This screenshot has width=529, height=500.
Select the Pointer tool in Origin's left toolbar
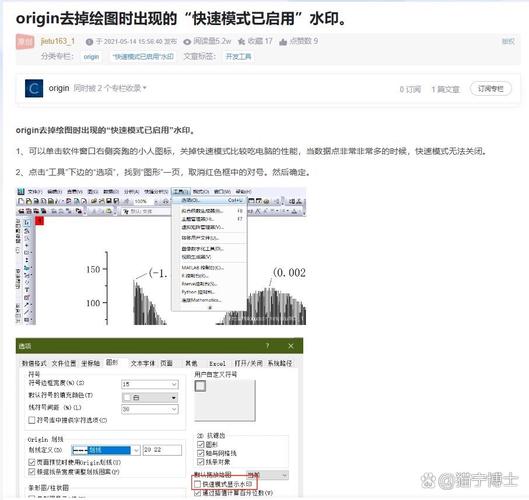[x=27, y=223]
